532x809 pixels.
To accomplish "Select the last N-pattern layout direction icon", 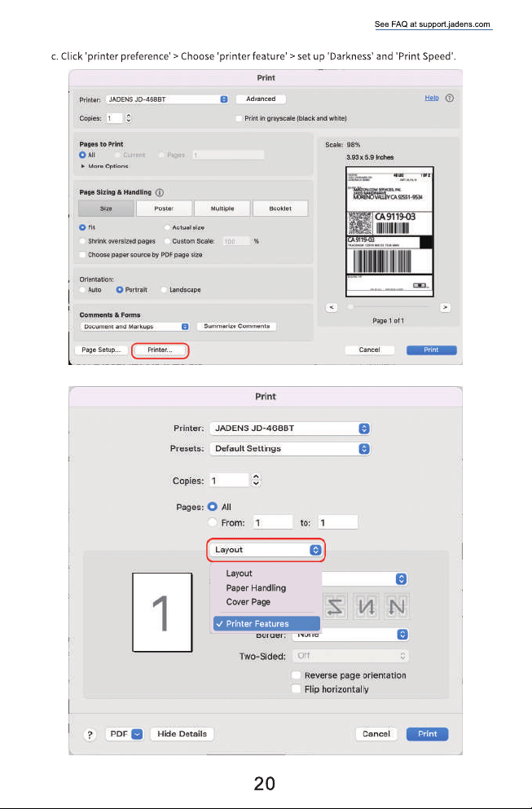I will point(396,607).
